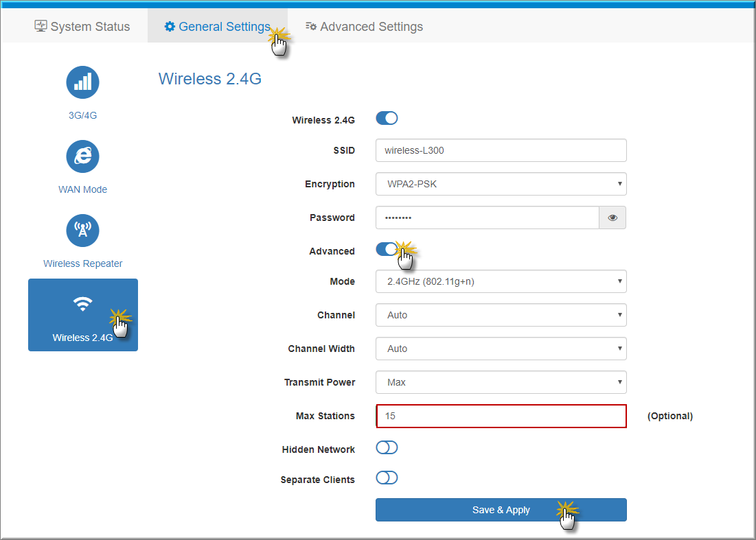Open the Wireless Repeater antenna icon
This screenshot has width=756, height=540.
point(82,231)
